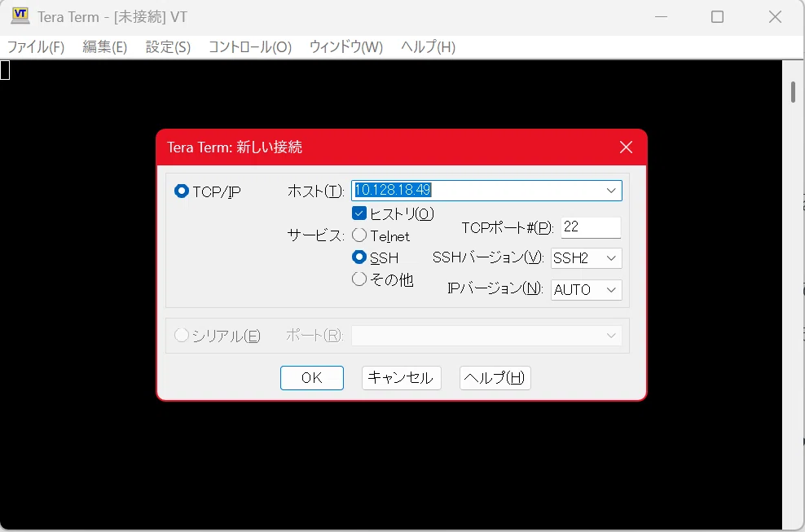The width and height of the screenshot is (805, 532).
Task: Open the コントロール menu
Action: point(250,47)
